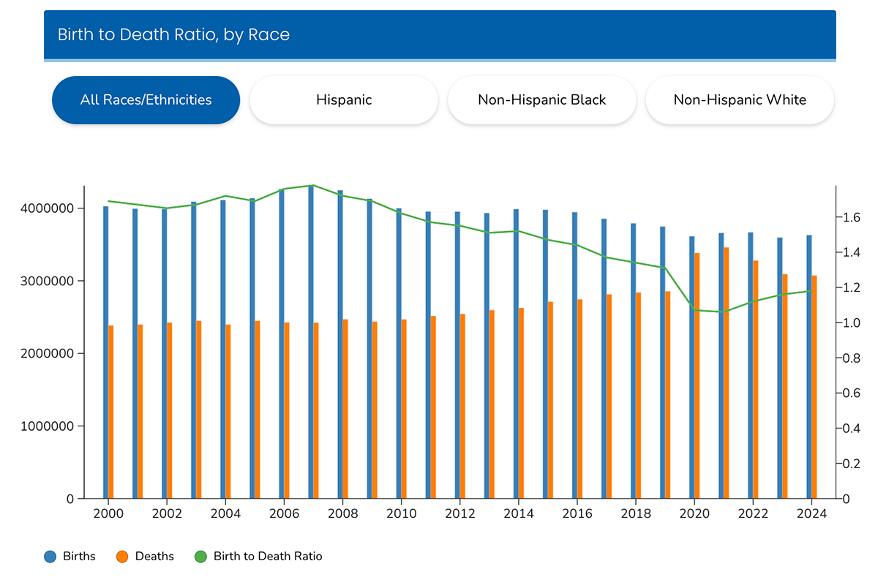Click the green ratio line at 2019

[666, 269]
